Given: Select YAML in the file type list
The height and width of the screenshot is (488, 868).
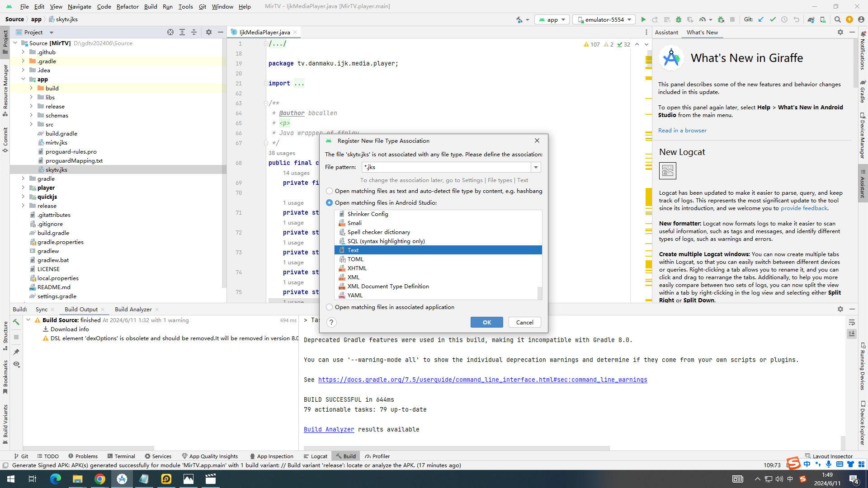Looking at the screenshot, I should pos(355,296).
